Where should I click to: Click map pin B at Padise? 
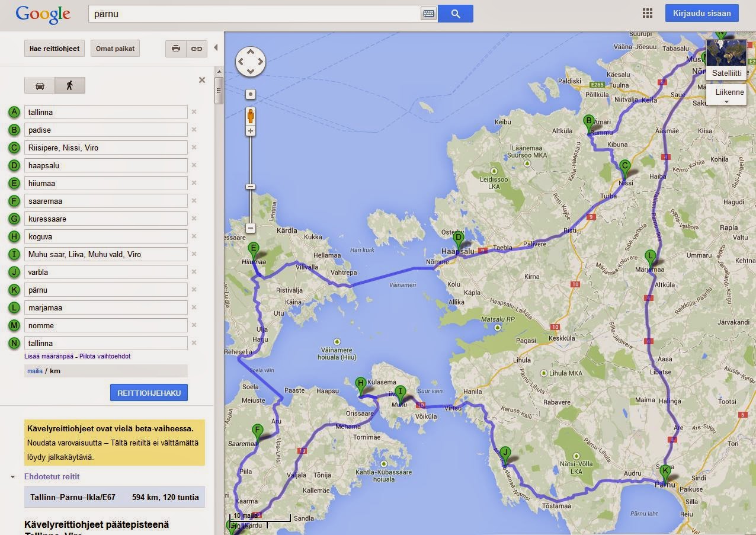[x=588, y=124]
